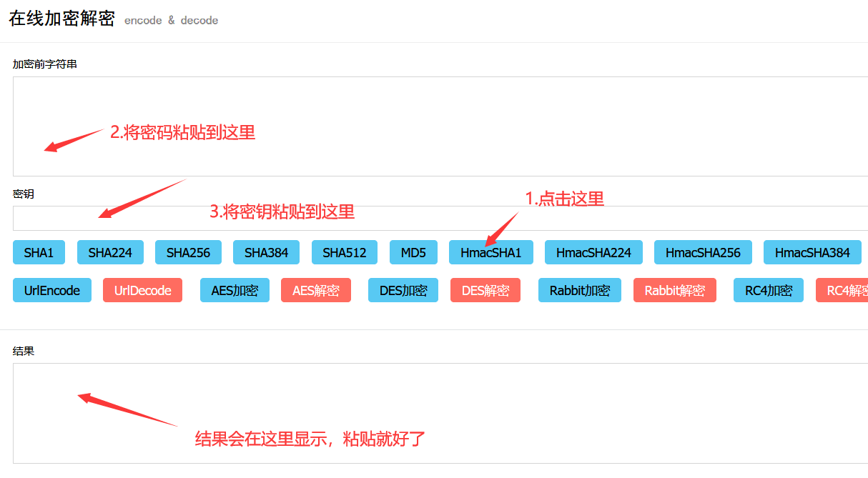Click the SHA256 button

(188, 252)
